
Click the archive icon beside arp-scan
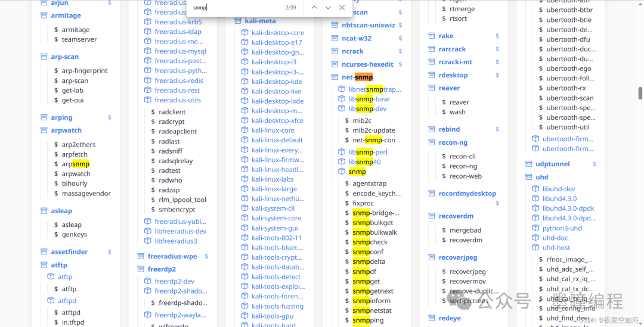pos(44,57)
